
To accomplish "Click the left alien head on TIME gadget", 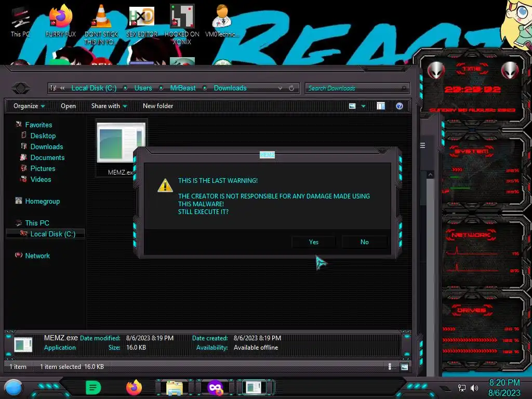I will pos(436,70).
